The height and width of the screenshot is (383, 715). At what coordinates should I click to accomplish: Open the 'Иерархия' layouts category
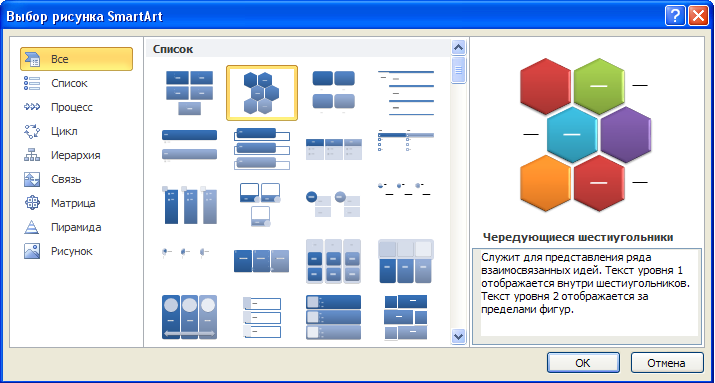[76, 155]
